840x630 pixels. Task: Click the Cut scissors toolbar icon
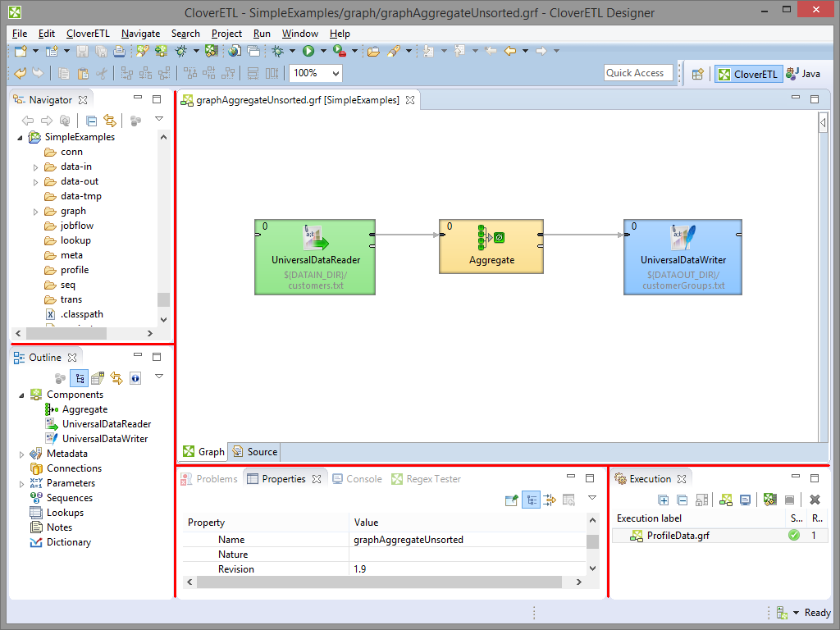[x=101, y=73]
